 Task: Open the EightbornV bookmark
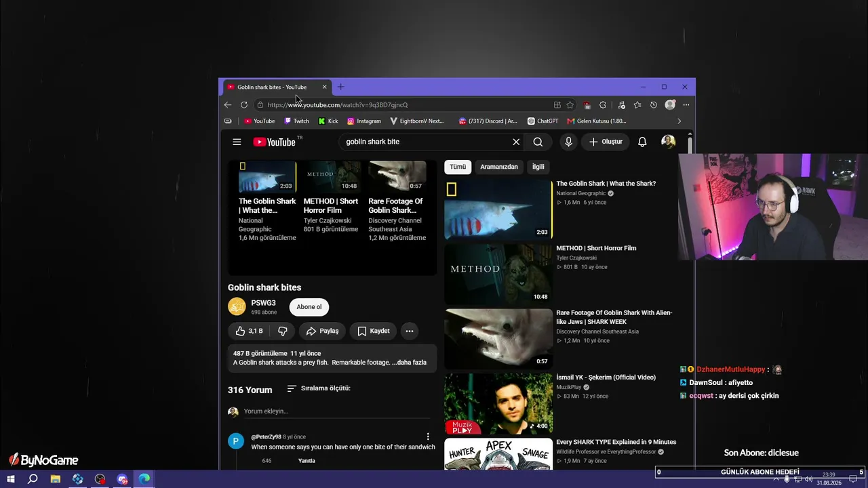point(417,121)
